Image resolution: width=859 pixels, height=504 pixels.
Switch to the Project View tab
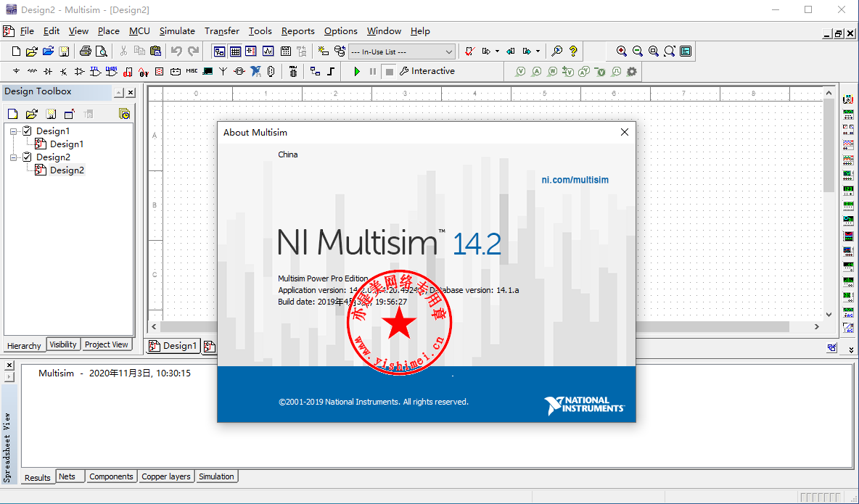(106, 344)
